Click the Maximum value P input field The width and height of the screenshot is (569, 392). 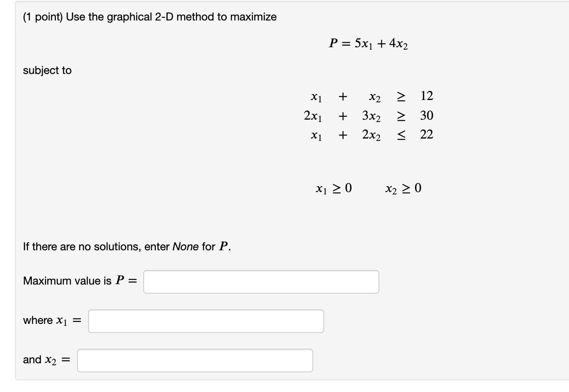click(x=261, y=281)
